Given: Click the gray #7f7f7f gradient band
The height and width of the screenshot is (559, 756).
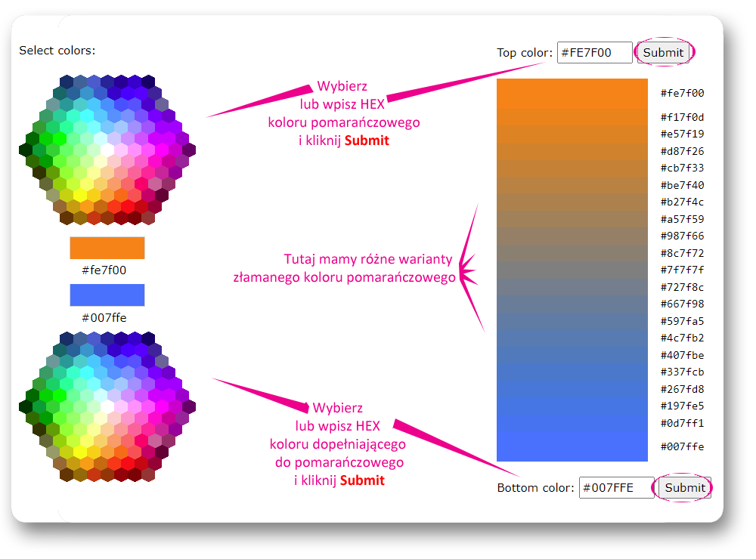Looking at the screenshot, I should coord(572,270).
